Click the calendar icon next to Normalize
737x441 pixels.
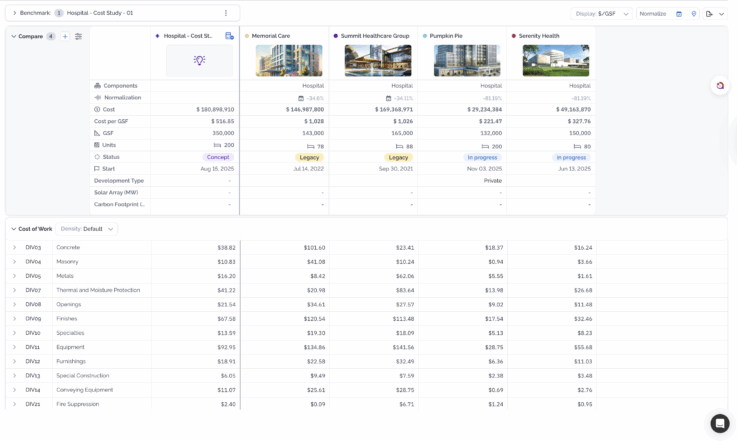(x=679, y=14)
